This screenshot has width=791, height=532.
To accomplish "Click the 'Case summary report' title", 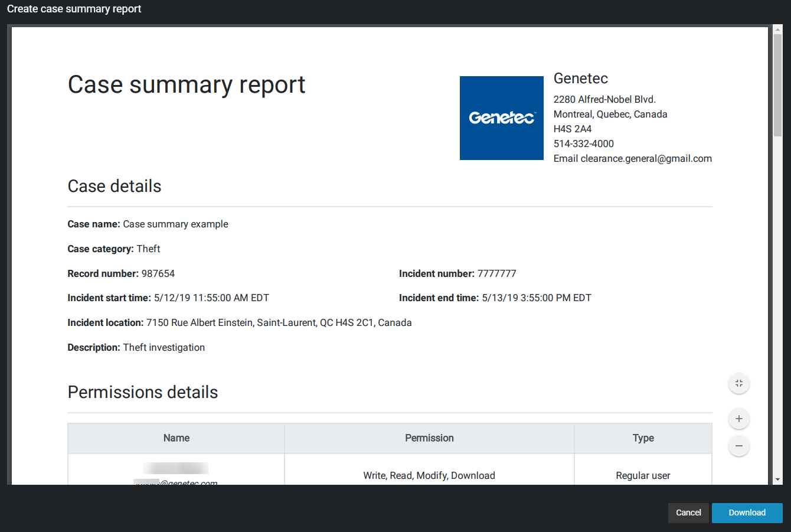I will (187, 85).
